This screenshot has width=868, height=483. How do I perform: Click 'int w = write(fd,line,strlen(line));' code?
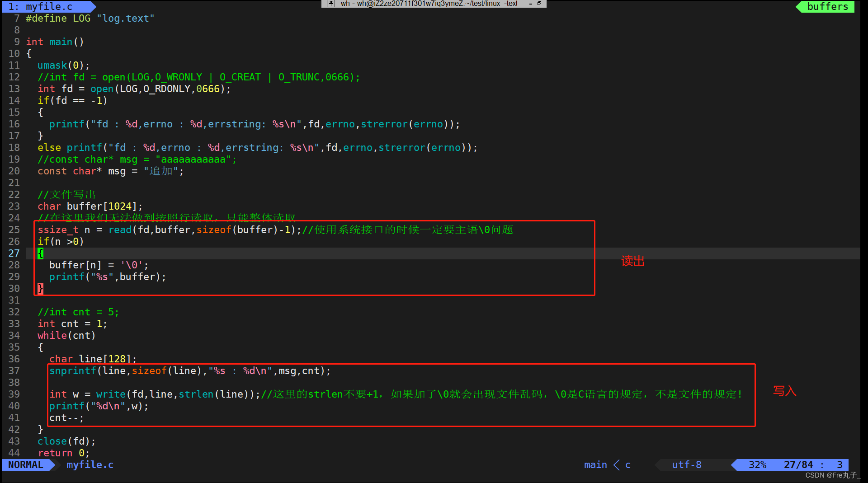155,394
